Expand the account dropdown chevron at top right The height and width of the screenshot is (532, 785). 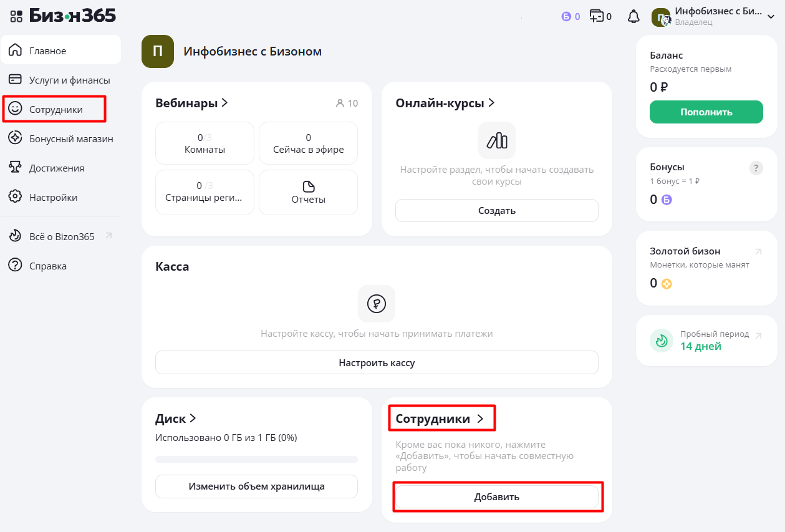click(x=771, y=17)
